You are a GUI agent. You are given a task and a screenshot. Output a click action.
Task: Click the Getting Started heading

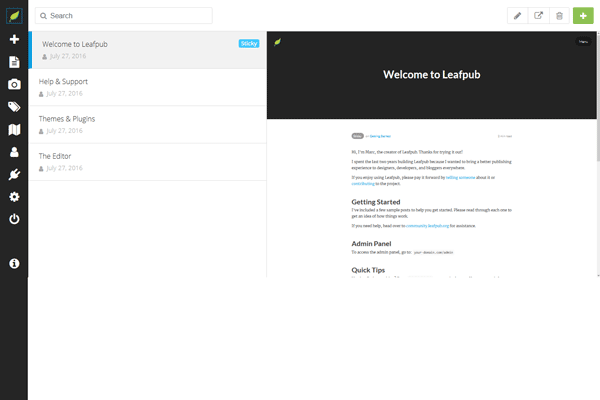pyautogui.click(x=376, y=202)
